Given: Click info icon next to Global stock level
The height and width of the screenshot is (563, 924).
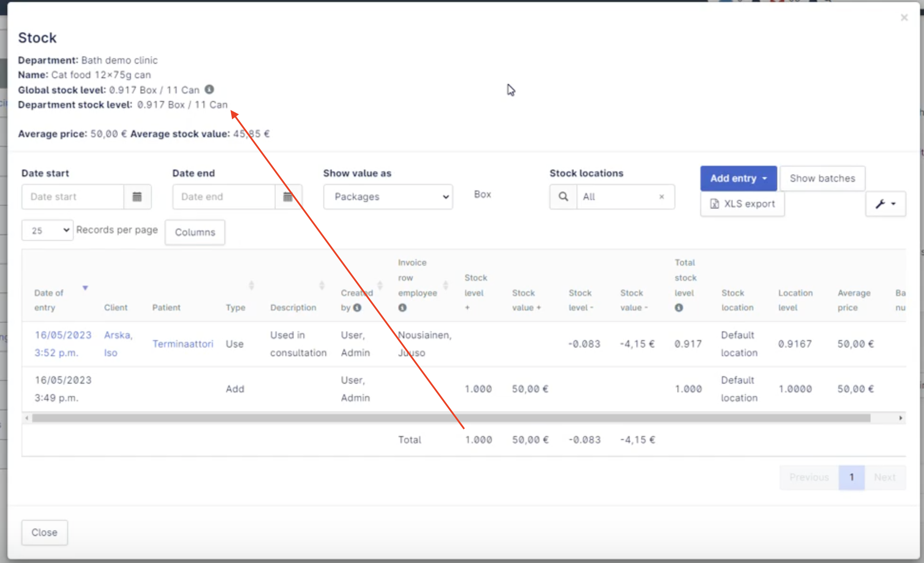Looking at the screenshot, I should (209, 89).
